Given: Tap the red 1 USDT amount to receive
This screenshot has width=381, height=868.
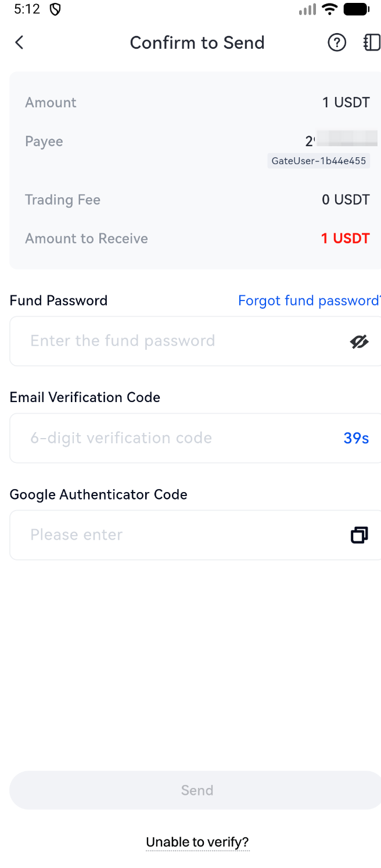Looking at the screenshot, I should tap(345, 238).
